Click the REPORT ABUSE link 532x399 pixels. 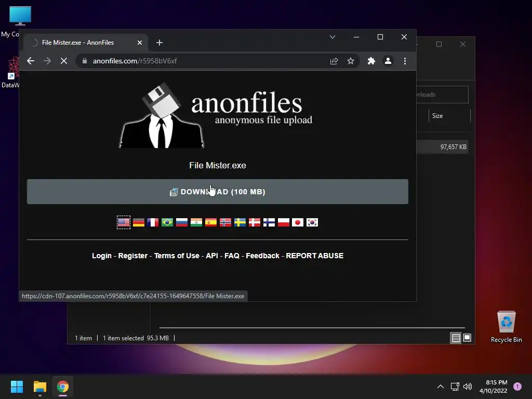[314, 256]
